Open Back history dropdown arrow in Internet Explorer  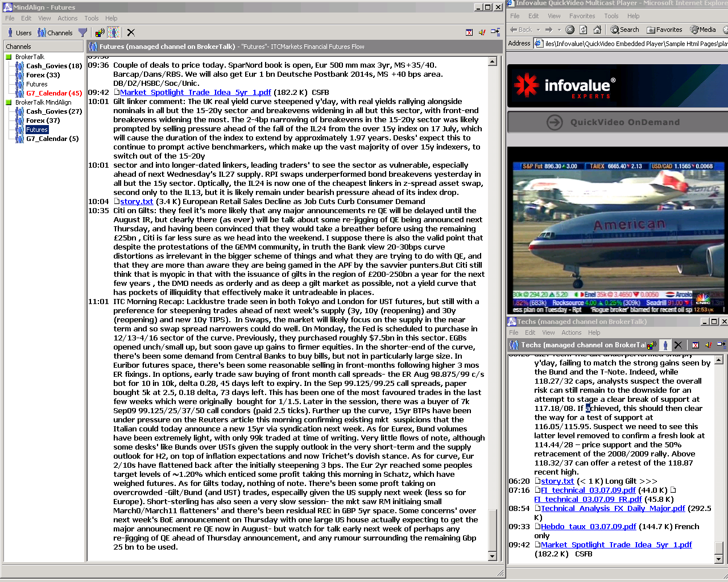tap(538, 30)
